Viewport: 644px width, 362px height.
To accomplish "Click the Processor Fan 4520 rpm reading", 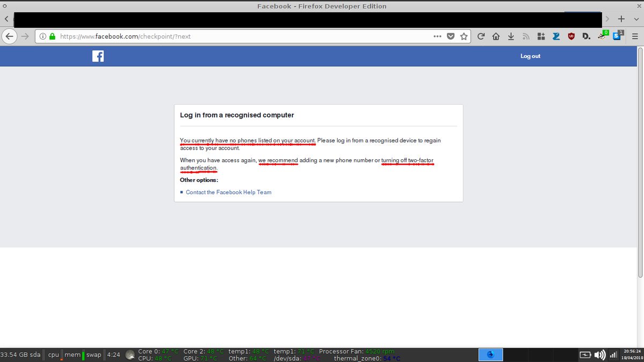I will point(356,351).
